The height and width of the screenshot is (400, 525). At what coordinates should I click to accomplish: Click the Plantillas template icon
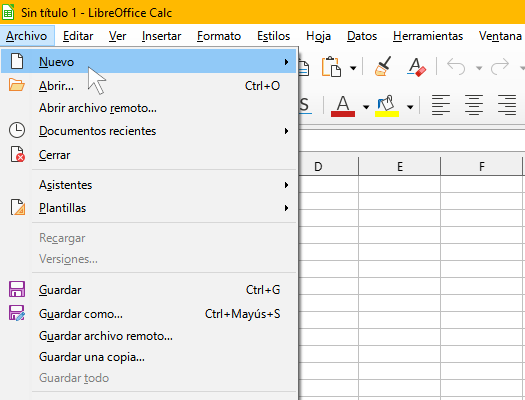click(x=18, y=207)
